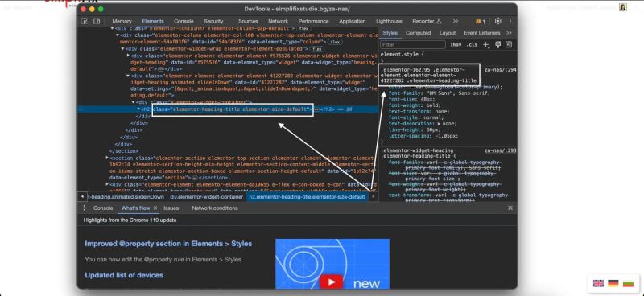Focus the Styles Filter field
The height and width of the screenshot is (296, 644).
point(413,45)
